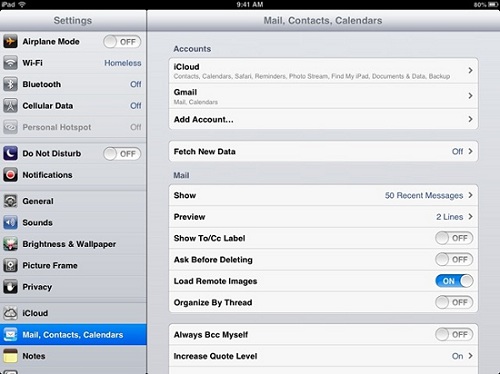500x374 pixels.
Task: Turn off Load Remote Images switch
Action: [x=454, y=281]
